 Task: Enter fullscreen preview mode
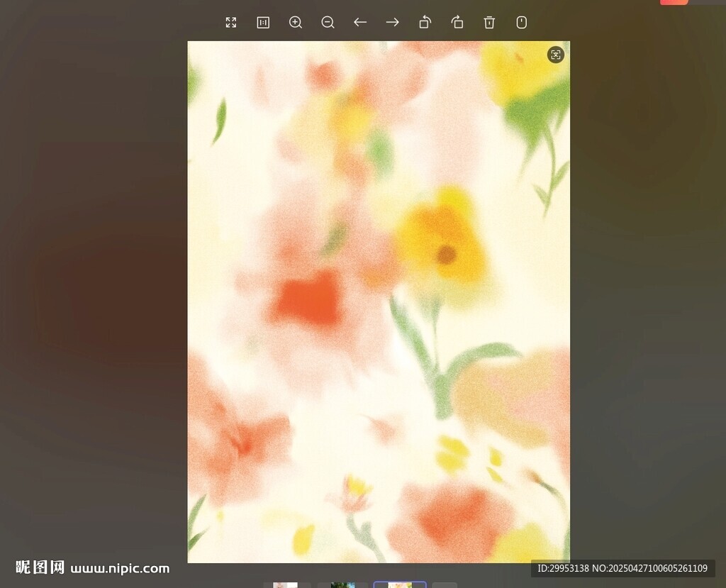click(230, 22)
